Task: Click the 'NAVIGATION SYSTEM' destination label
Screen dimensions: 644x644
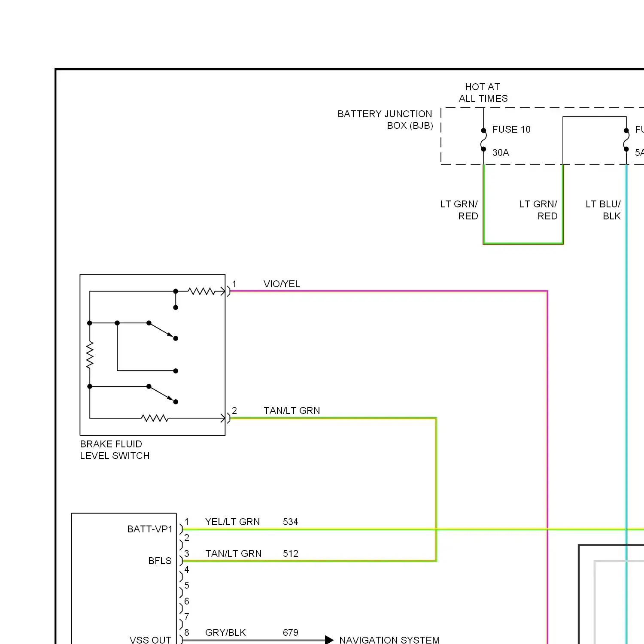Action: coord(389,640)
